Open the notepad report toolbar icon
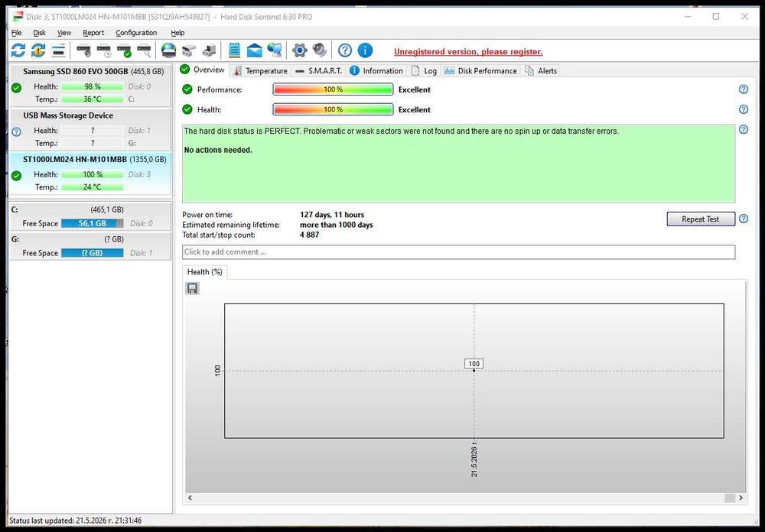Image resolution: width=765 pixels, height=532 pixels. pyautogui.click(x=234, y=50)
